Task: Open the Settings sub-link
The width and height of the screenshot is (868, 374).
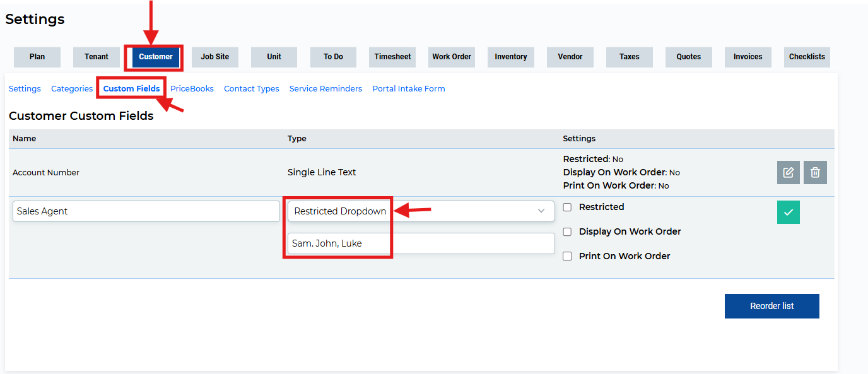Action: pos(25,89)
